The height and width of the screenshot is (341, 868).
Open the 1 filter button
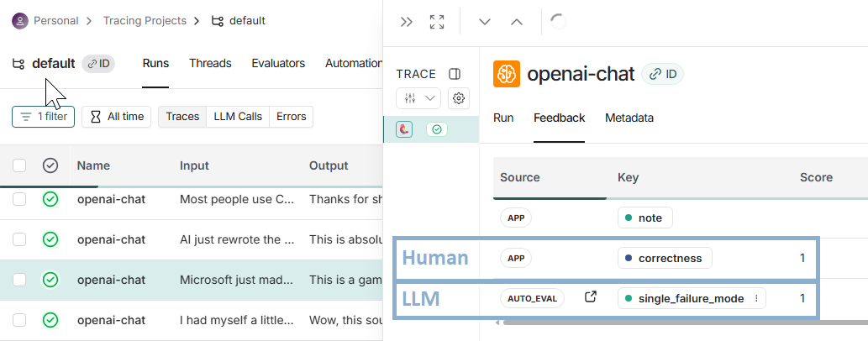pos(43,117)
